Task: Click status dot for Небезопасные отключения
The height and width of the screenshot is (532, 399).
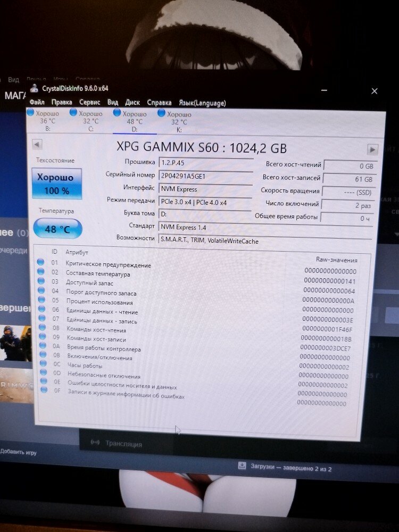Action: pyautogui.click(x=44, y=372)
